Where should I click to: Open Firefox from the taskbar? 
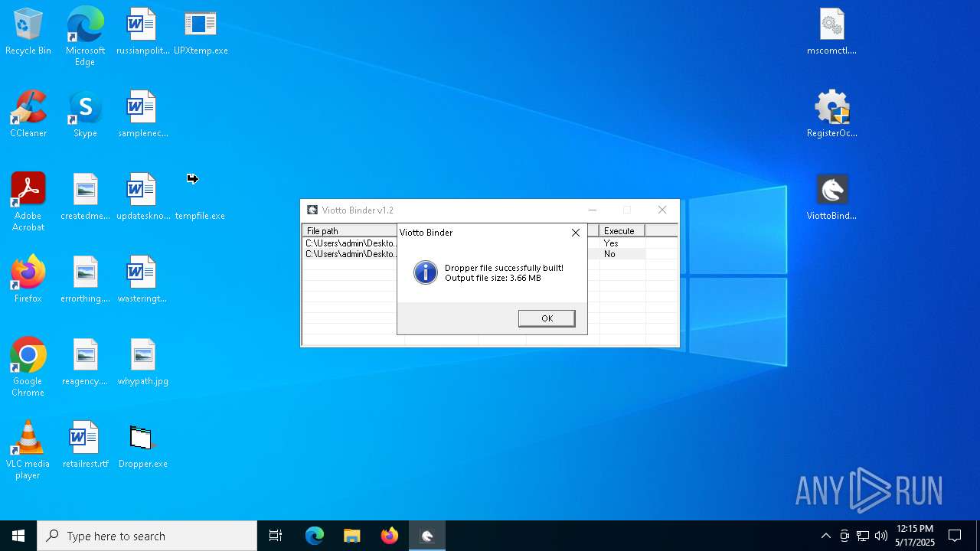tap(389, 536)
